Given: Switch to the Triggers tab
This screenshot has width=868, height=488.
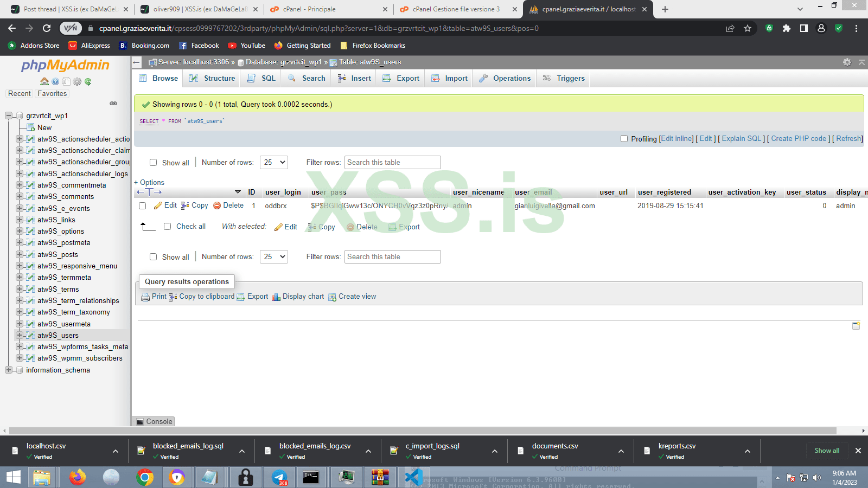Looking at the screenshot, I should (564, 78).
